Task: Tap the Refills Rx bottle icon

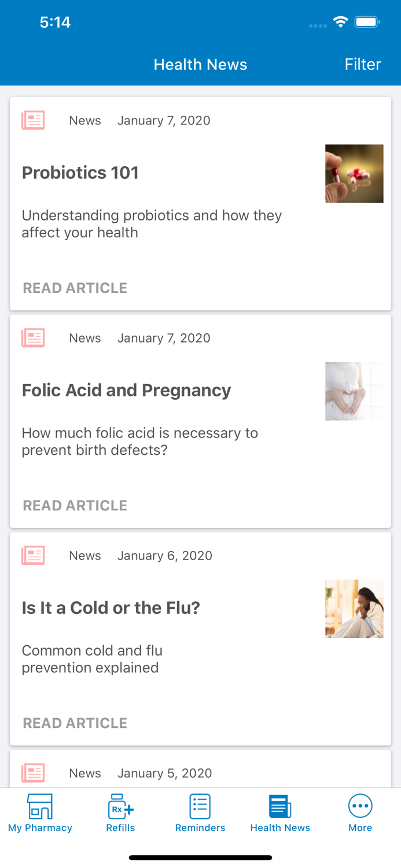Action: (120, 806)
